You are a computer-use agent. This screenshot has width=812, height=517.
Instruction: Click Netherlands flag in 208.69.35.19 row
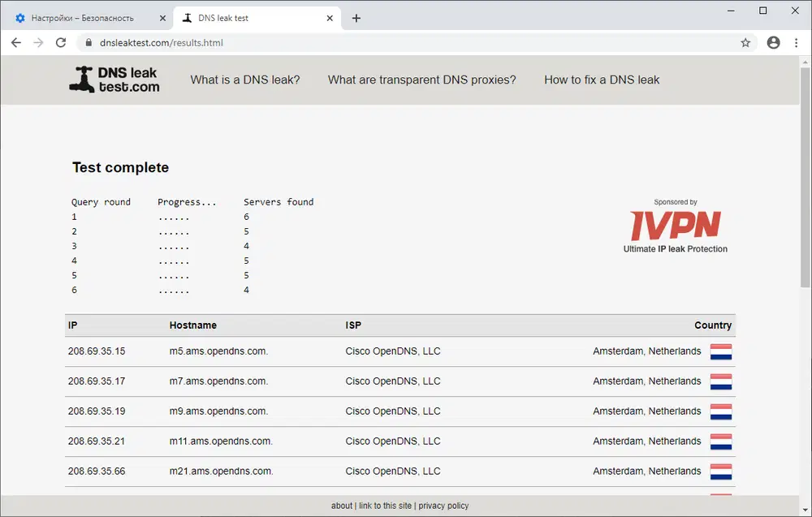pyautogui.click(x=721, y=412)
